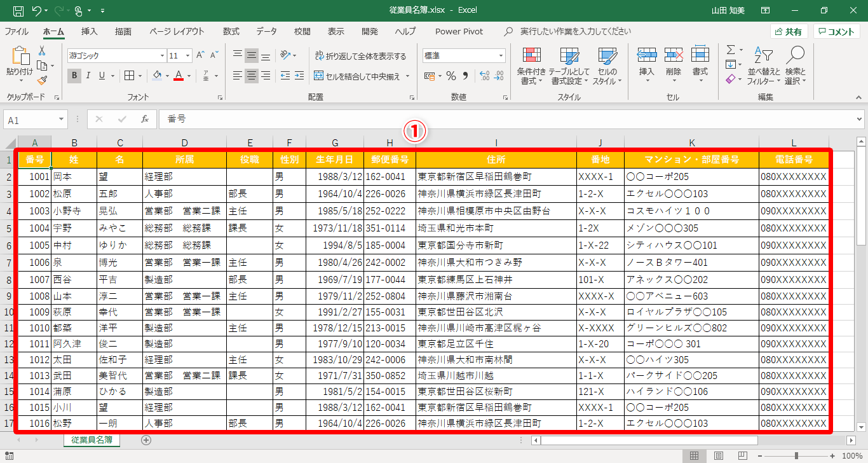Viewport: 868px width, 463px height.
Task: Apply percent style to the cells
Action: (x=451, y=76)
